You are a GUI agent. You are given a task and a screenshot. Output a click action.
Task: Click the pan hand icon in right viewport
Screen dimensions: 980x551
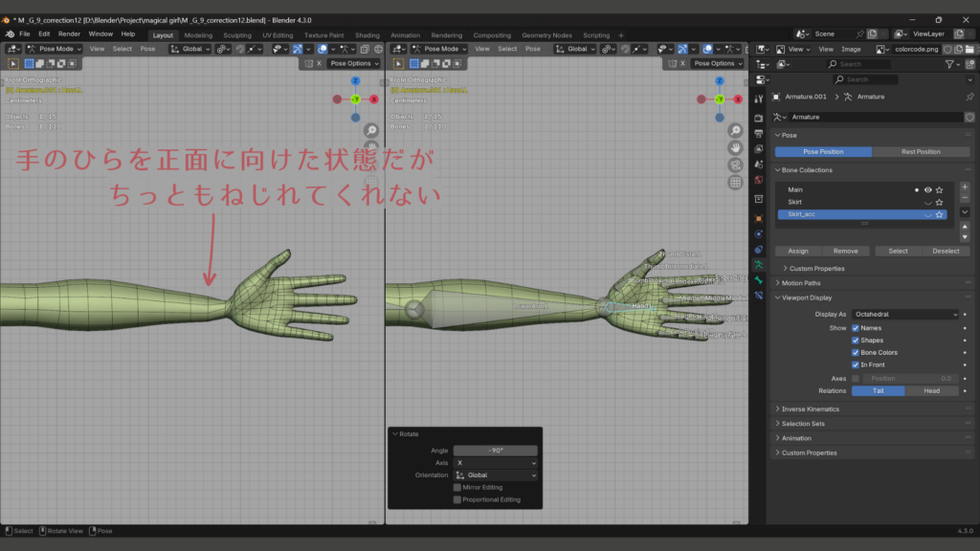[x=735, y=147]
